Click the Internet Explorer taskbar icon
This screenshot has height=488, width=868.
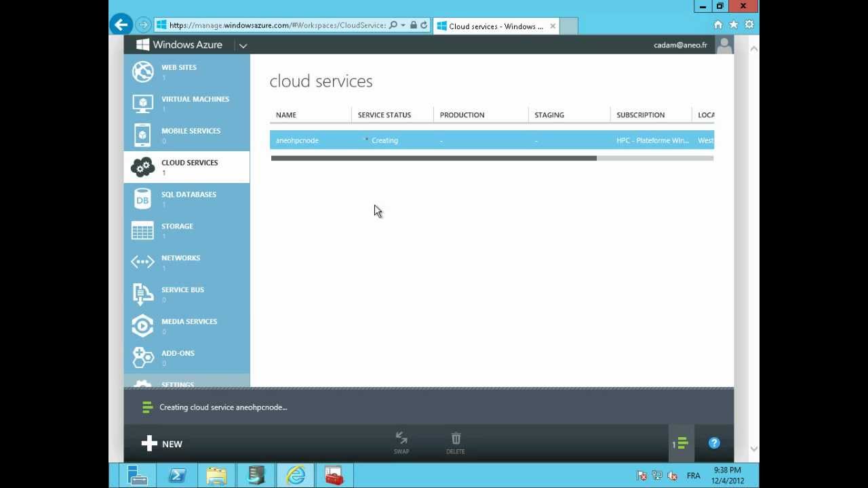pyautogui.click(x=295, y=476)
